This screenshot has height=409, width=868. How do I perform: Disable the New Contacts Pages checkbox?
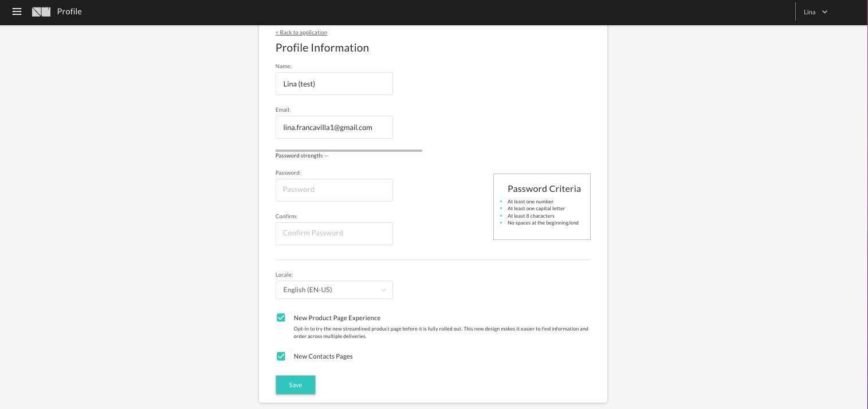click(x=281, y=356)
